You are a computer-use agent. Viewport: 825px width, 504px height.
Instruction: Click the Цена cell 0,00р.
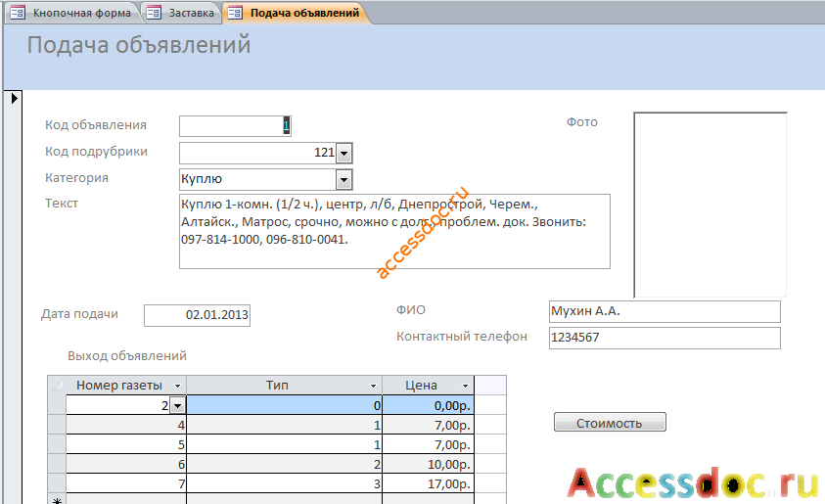[x=429, y=405]
